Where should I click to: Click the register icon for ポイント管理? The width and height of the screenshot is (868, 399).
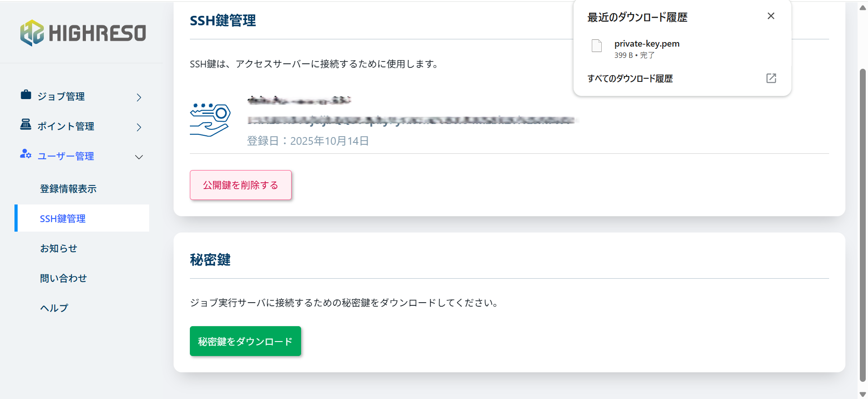(x=26, y=124)
